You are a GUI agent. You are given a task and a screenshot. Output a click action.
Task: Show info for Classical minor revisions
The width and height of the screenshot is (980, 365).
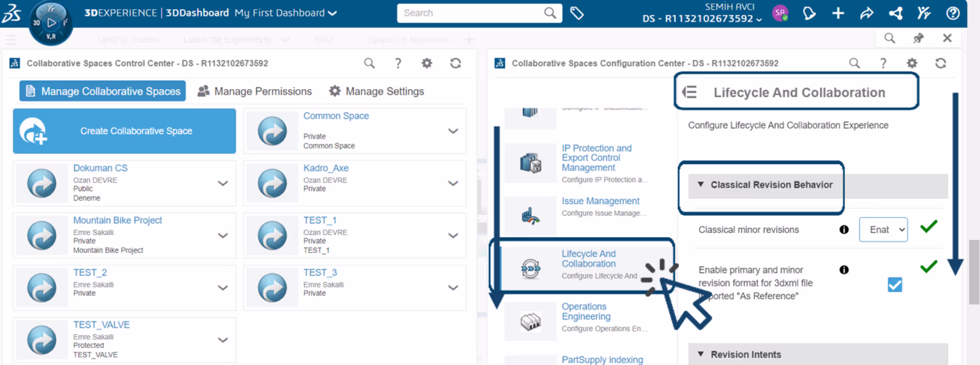coord(844,230)
